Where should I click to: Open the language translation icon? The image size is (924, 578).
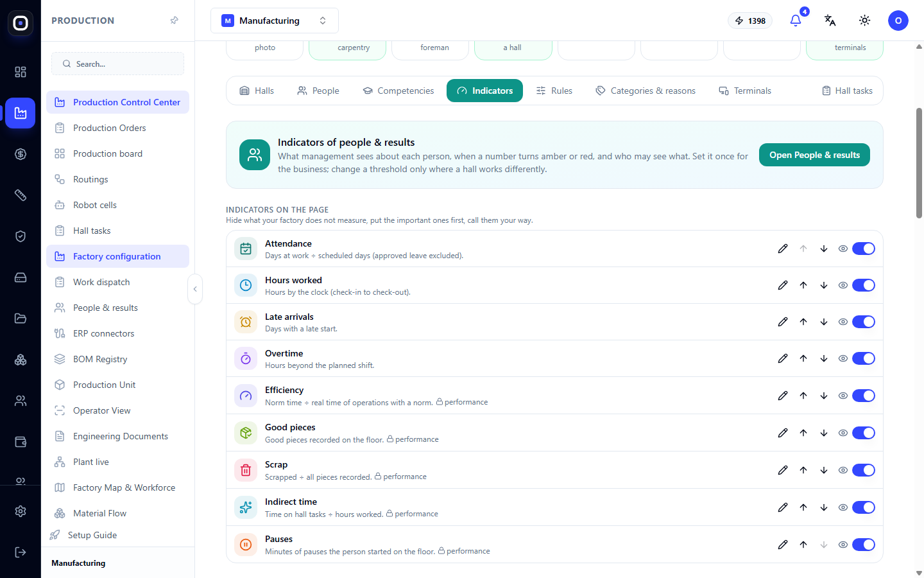click(x=830, y=21)
